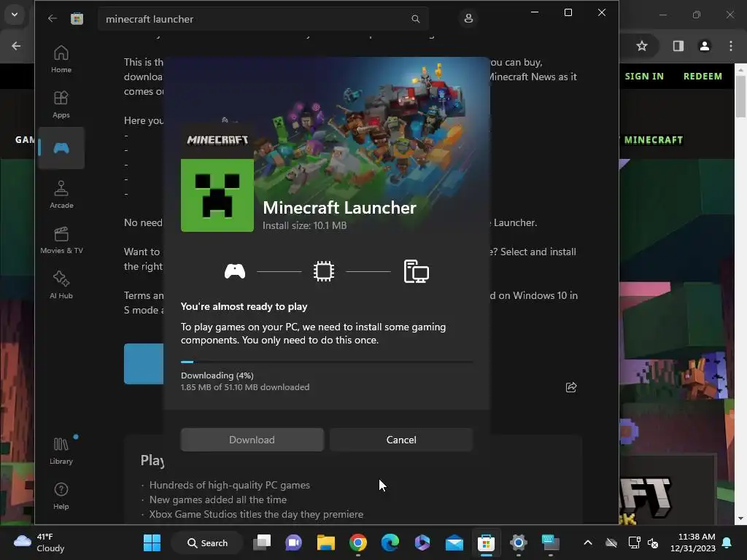Click 'Hundreds of high-quality PC games' text

230,485
